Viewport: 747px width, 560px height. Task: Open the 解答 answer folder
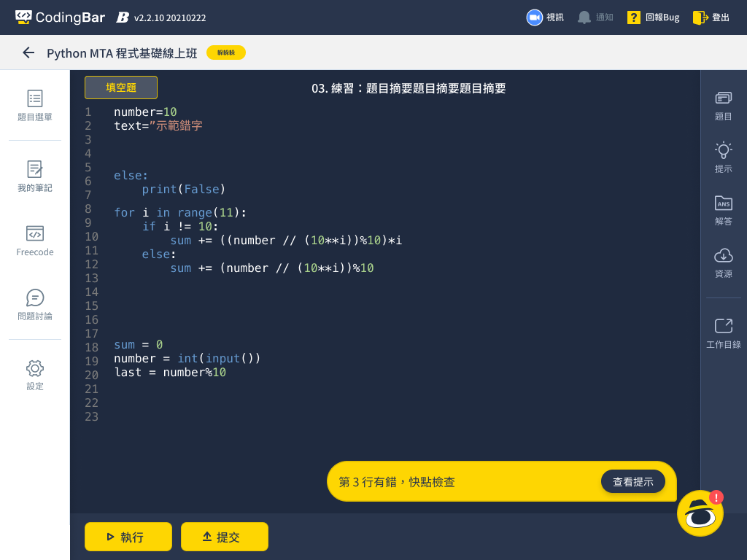(x=723, y=210)
